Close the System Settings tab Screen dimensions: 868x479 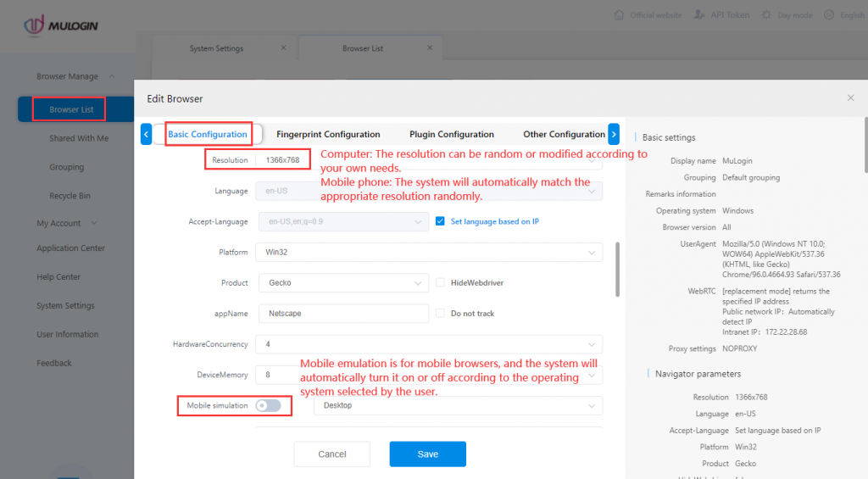tap(283, 47)
